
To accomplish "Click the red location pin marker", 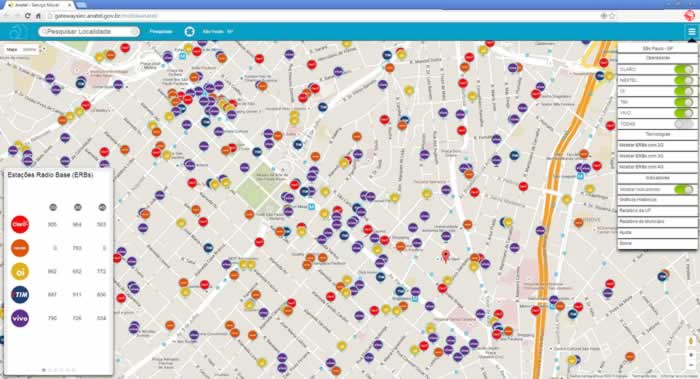I will [445, 256].
